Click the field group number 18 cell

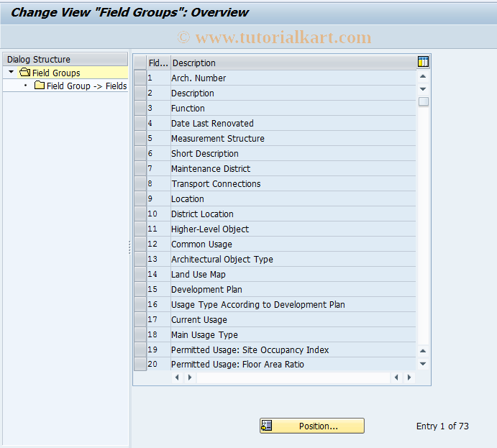(x=158, y=334)
